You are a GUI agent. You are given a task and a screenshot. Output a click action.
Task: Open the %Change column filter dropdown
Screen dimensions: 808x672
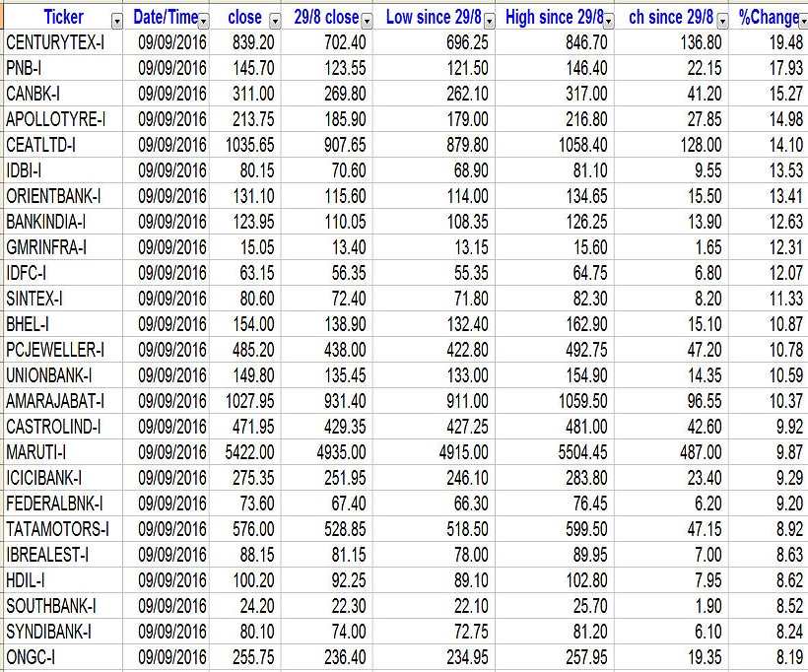point(802,20)
